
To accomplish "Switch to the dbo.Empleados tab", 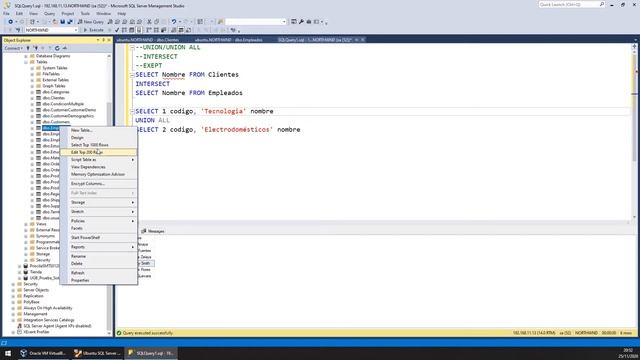I will pos(229,40).
